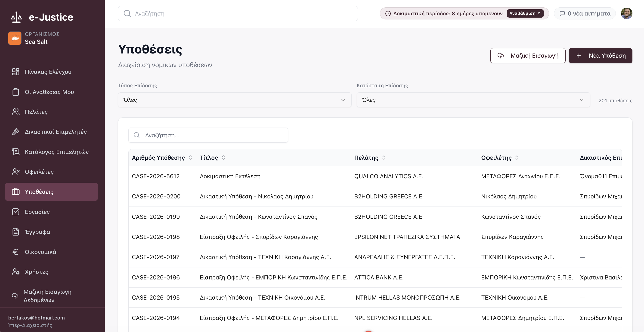
Task: Click the briefcase icon beside Υποθέσεις
Action: (16, 192)
